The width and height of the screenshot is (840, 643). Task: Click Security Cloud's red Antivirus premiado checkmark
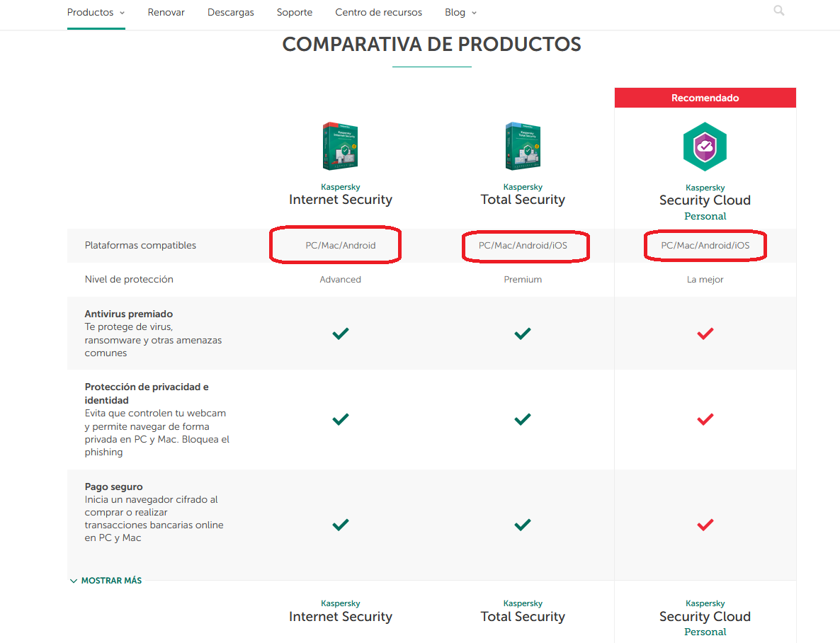pos(705,333)
